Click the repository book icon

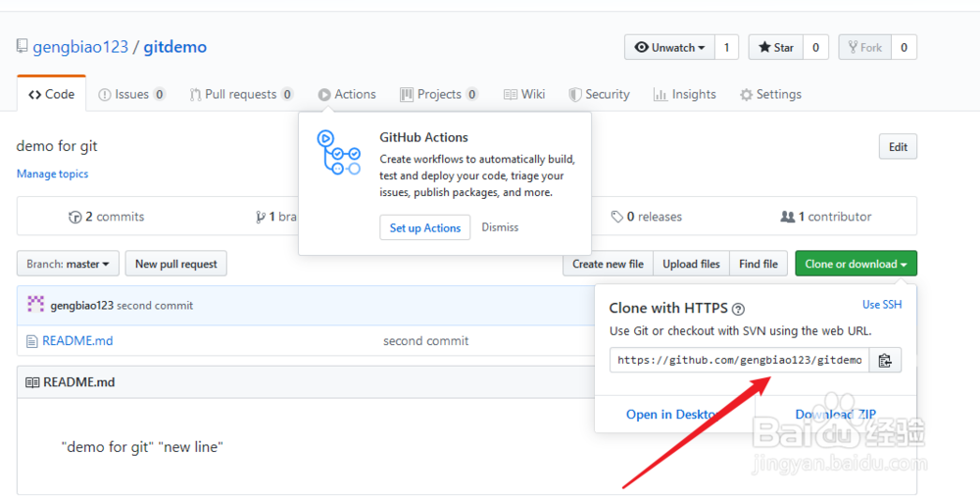click(x=22, y=46)
